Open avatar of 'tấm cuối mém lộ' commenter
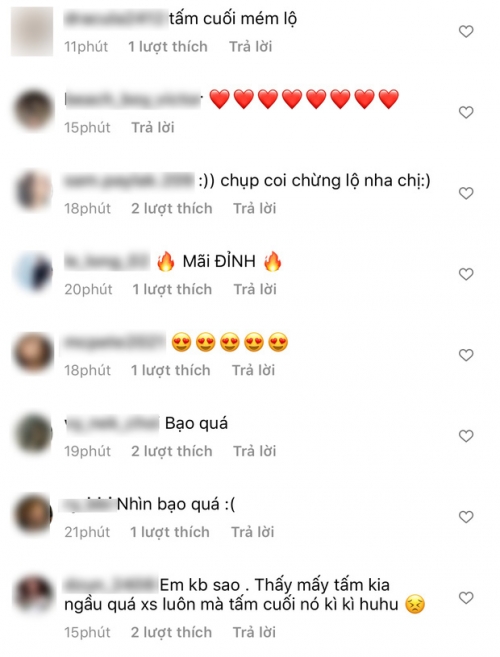The image size is (500, 657). [x=32, y=31]
